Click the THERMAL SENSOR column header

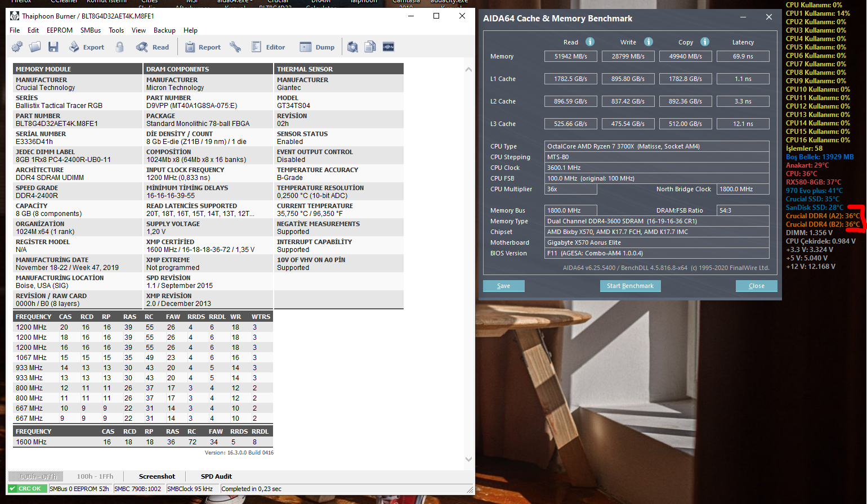[x=339, y=69]
